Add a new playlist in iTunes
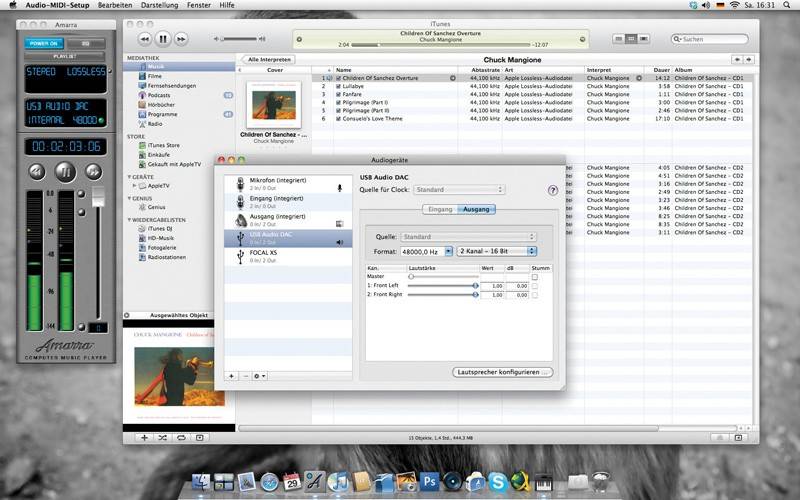The height and width of the screenshot is (500, 800). pos(144,438)
